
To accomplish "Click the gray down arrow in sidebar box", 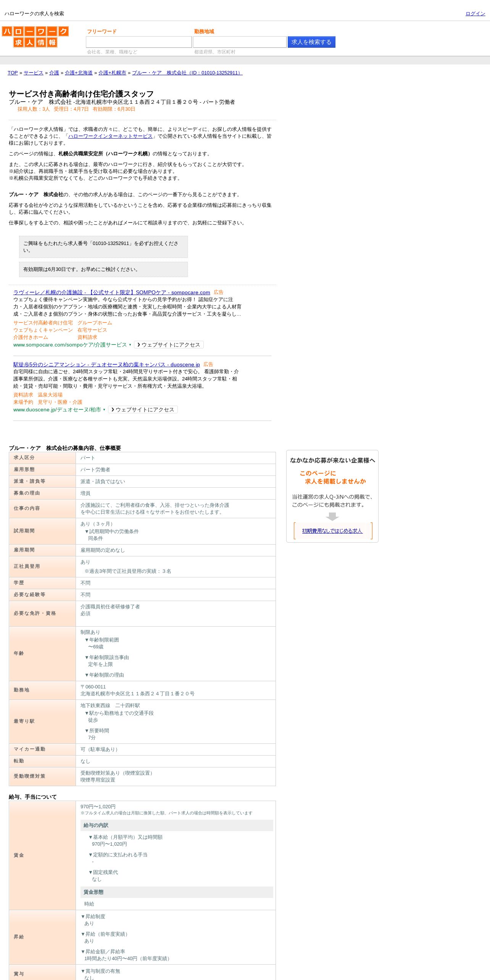I will 332,516.
